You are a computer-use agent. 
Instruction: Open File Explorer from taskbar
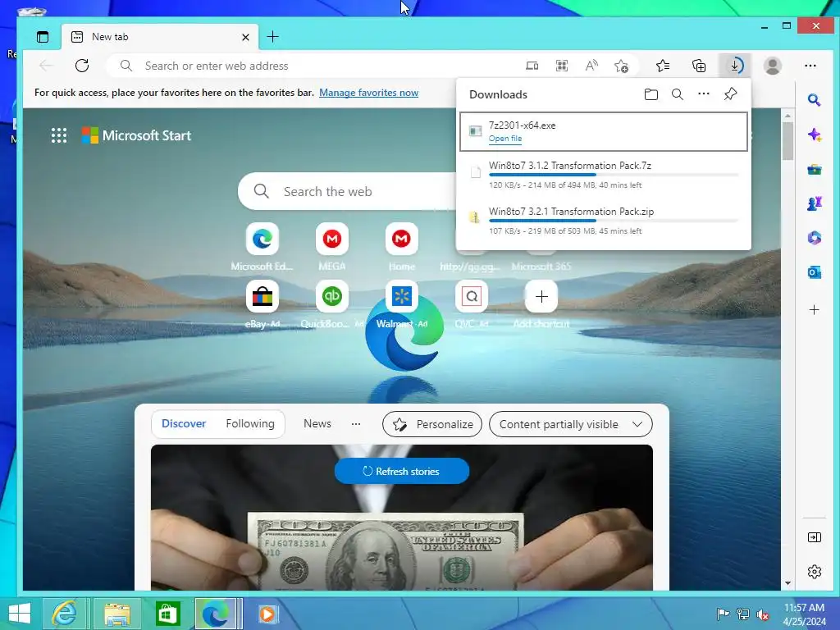[x=117, y=614]
